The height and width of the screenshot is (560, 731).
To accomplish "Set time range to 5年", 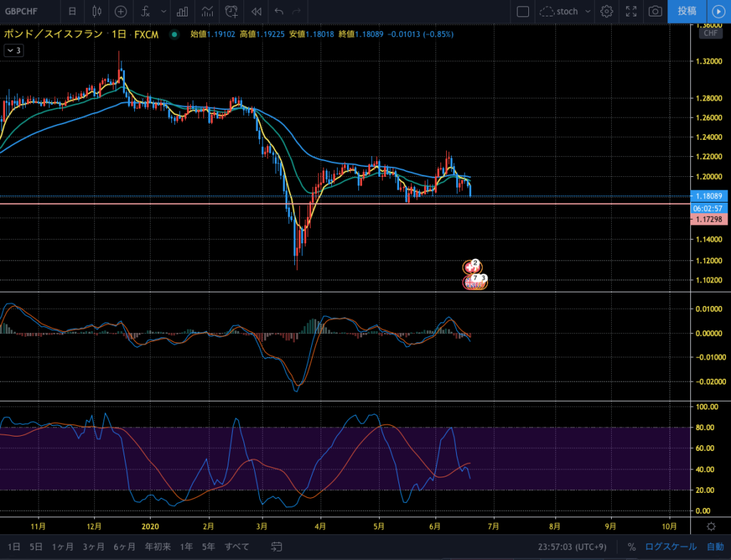I will (x=208, y=546).
